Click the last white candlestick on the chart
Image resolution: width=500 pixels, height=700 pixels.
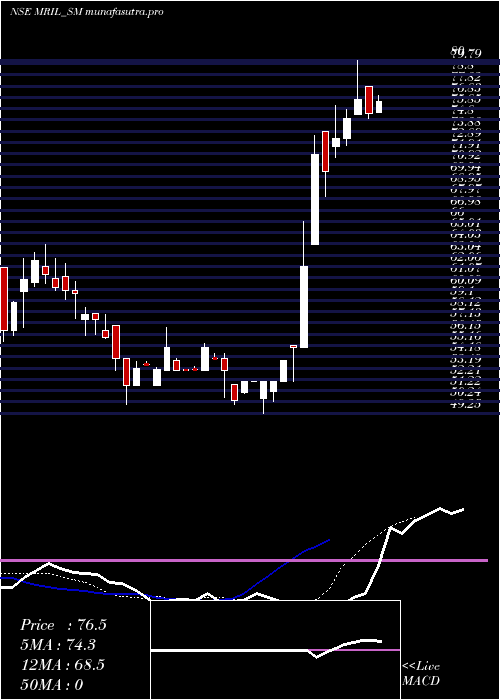point(379,107)
